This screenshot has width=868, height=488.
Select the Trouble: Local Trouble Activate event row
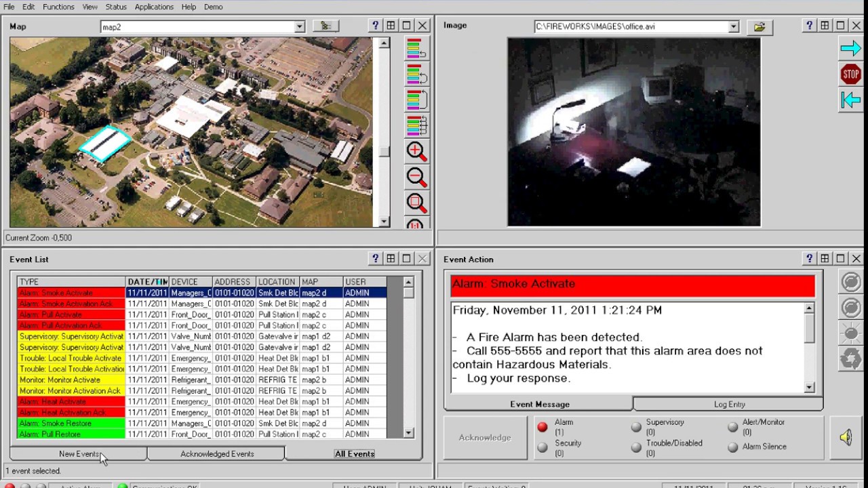pyautogui.click(x=202, y=358)
